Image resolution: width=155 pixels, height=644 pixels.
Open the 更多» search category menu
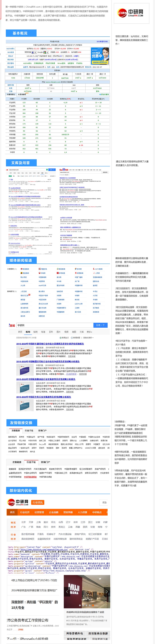click(x=89, y=332)
